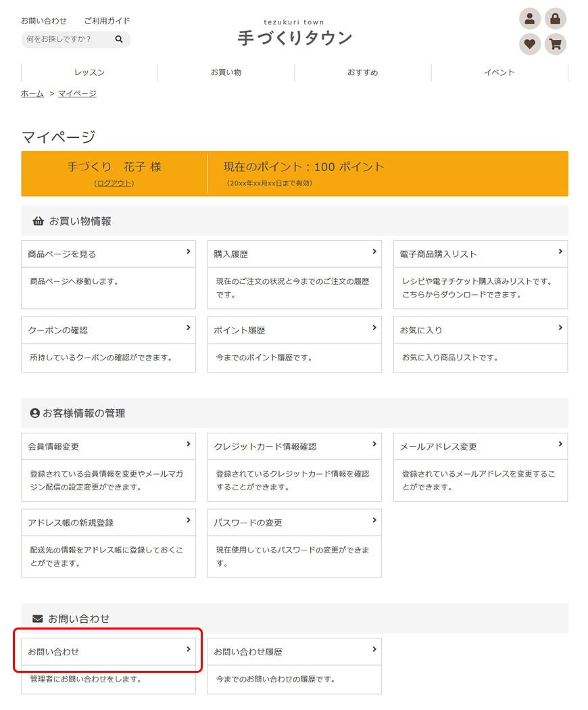Click the magnifying glass search icon
The height and width of the screenshot is (710, 588).
(x=119, y=40)
